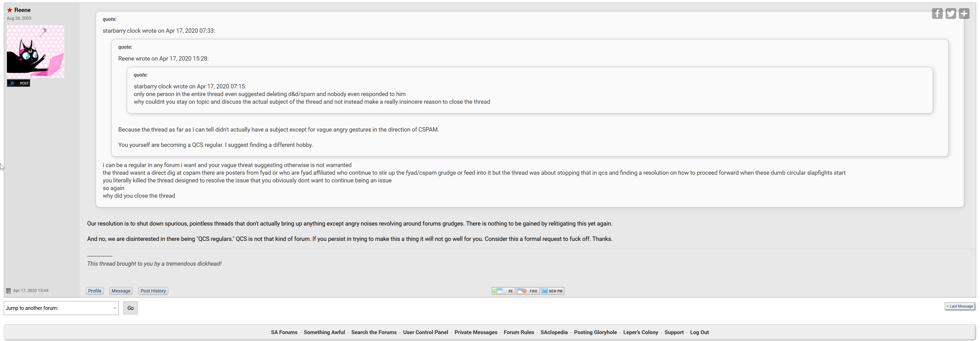Screen dimensions: 980x341
Task: Open the Support link
Action: [674, 332]
